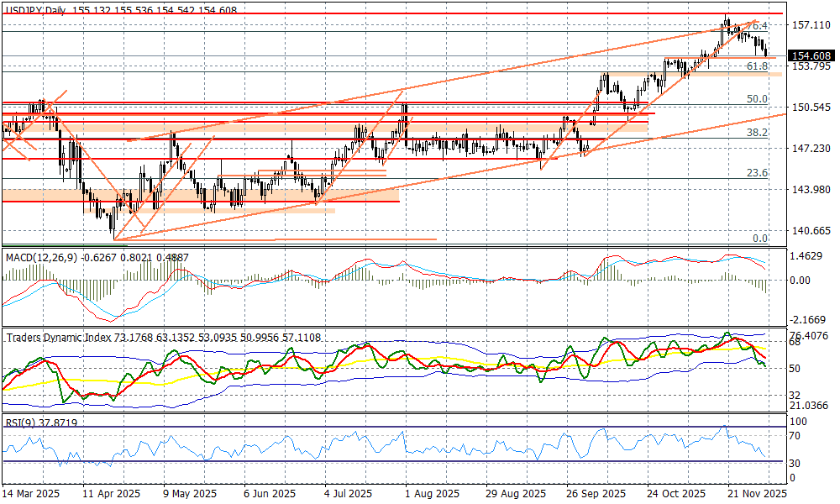Select the 11 Apr 2025 date label

point(111,494)
